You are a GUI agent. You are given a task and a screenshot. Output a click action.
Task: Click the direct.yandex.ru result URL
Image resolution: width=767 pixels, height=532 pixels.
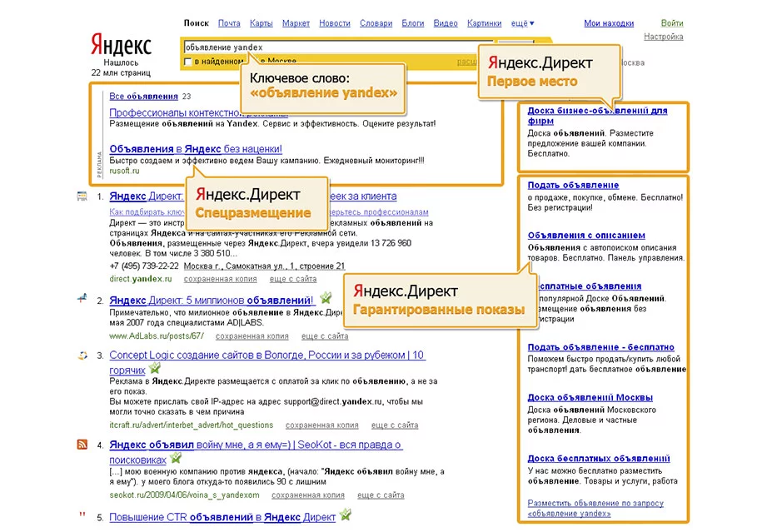tap(141, 279)
